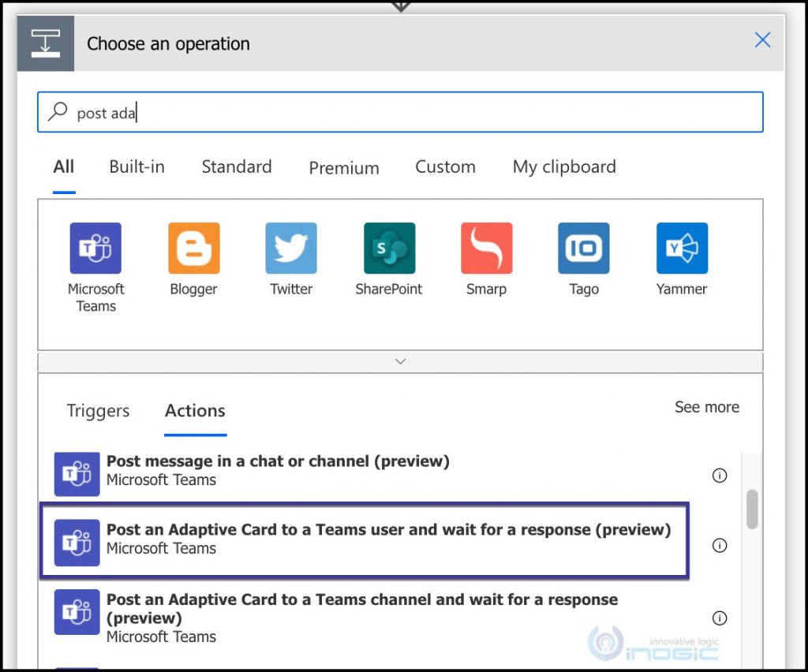Open info for Post message action

(719, 476)
